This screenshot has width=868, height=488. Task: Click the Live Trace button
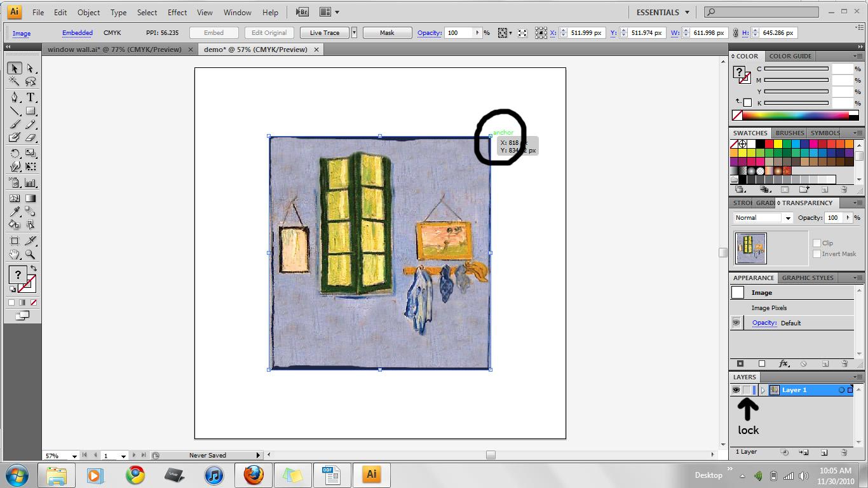(324, 33)
